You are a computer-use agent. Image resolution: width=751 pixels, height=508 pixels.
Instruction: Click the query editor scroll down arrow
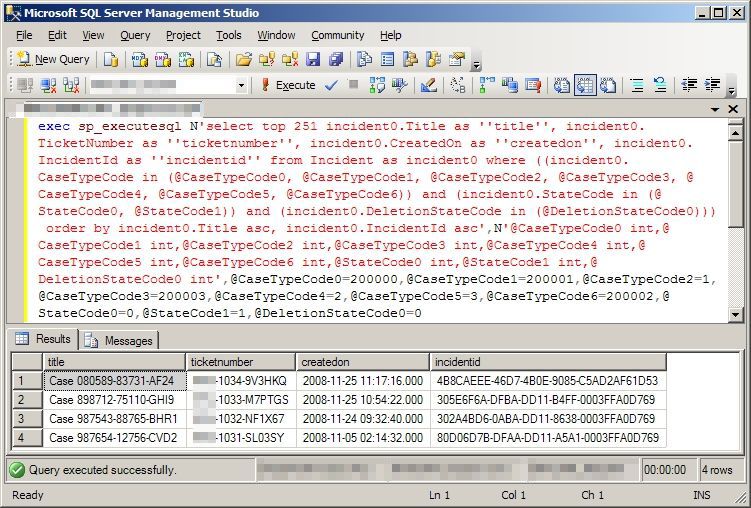(x=735, y=315)
